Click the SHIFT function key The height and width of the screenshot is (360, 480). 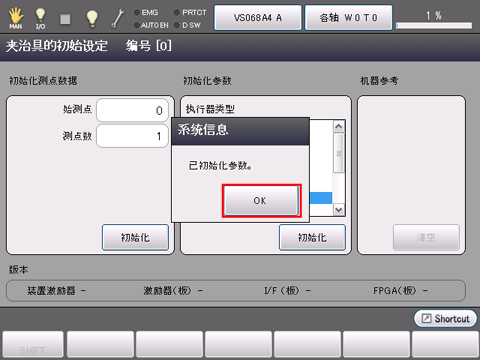click(33, 345)
